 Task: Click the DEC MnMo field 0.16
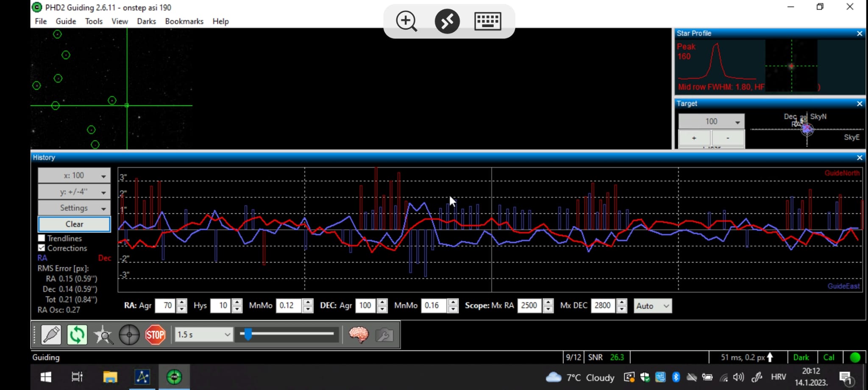[434, 306]
